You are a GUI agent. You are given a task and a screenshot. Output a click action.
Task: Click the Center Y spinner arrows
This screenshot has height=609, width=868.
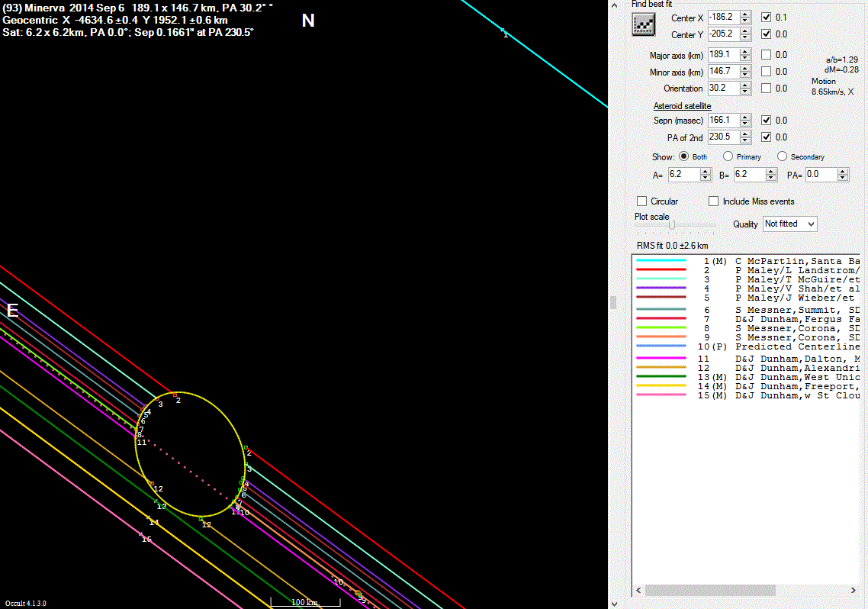pos(745,34)
